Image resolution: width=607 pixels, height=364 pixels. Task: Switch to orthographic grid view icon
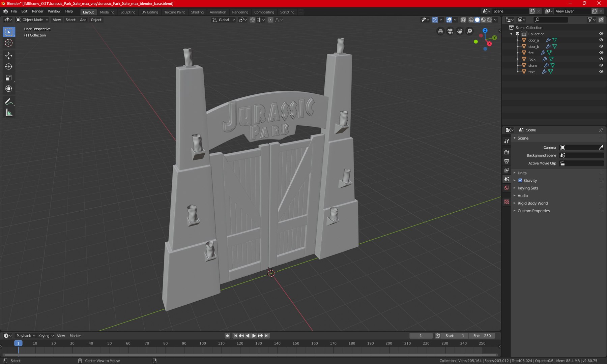point(440,31)
